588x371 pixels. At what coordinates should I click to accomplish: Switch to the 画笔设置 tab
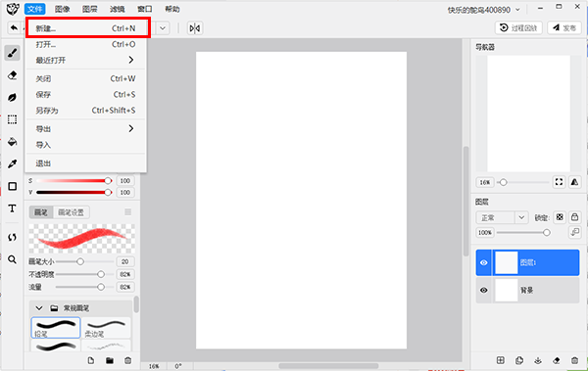pos(71,212)
